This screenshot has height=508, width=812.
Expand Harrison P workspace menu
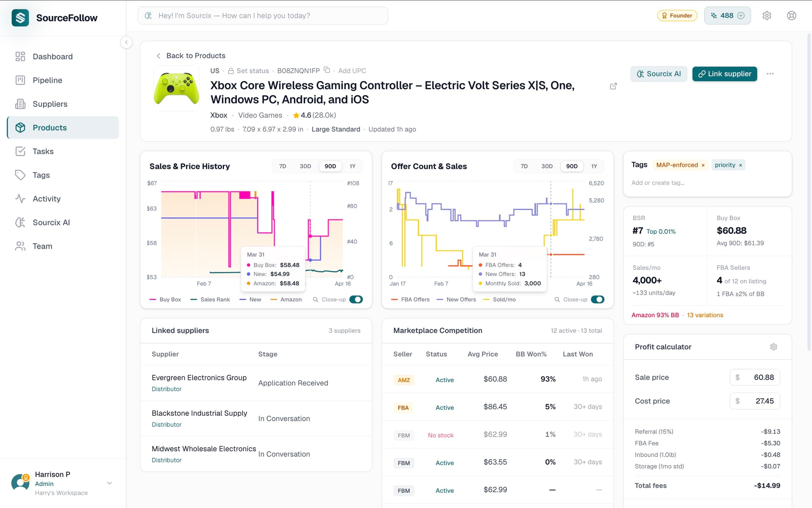coord(109,483)
